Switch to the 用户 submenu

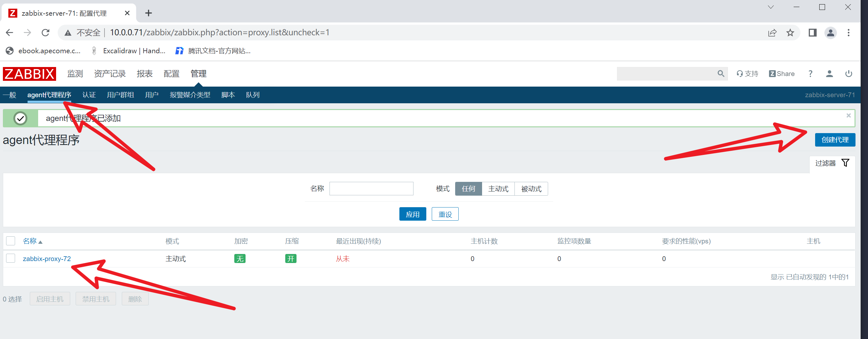(x=152, y=95)
